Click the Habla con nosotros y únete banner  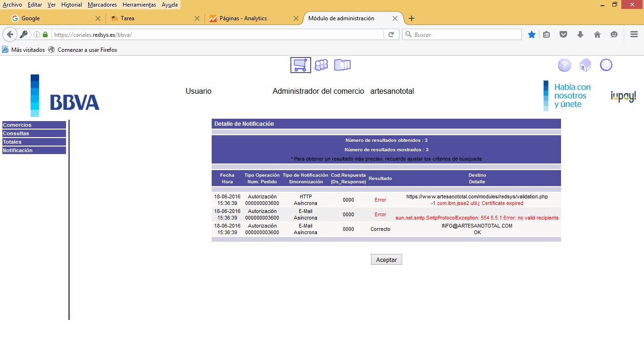pyautogui.click(x=567, y=96)
